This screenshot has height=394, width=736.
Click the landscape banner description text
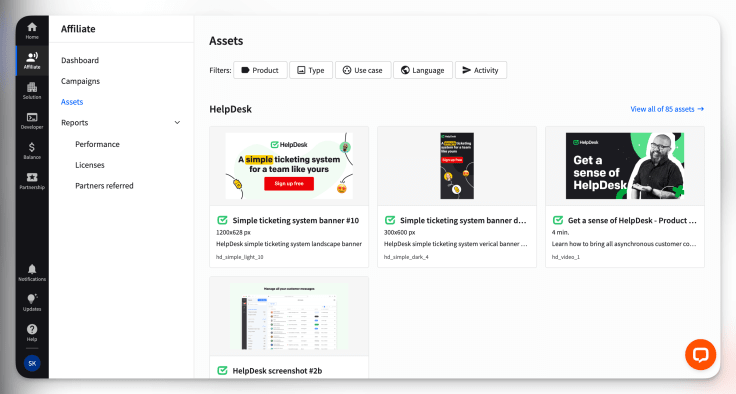point(289,244)
